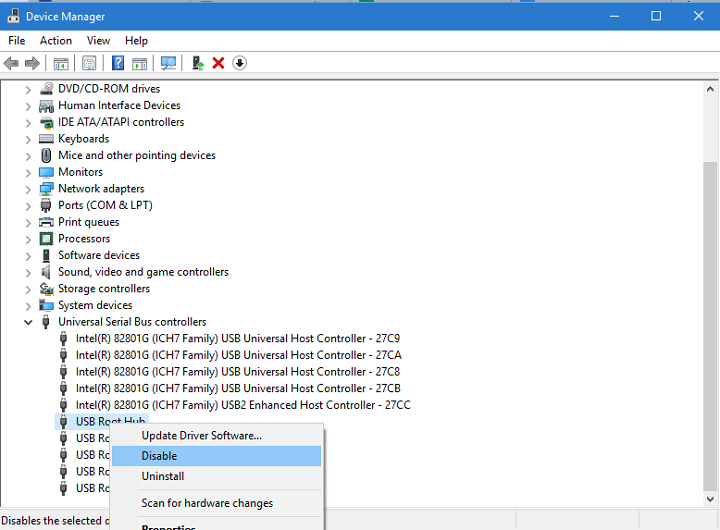
Task: Click the DVD/CD-ROM drives disc icon
Action: click(46, 89)
